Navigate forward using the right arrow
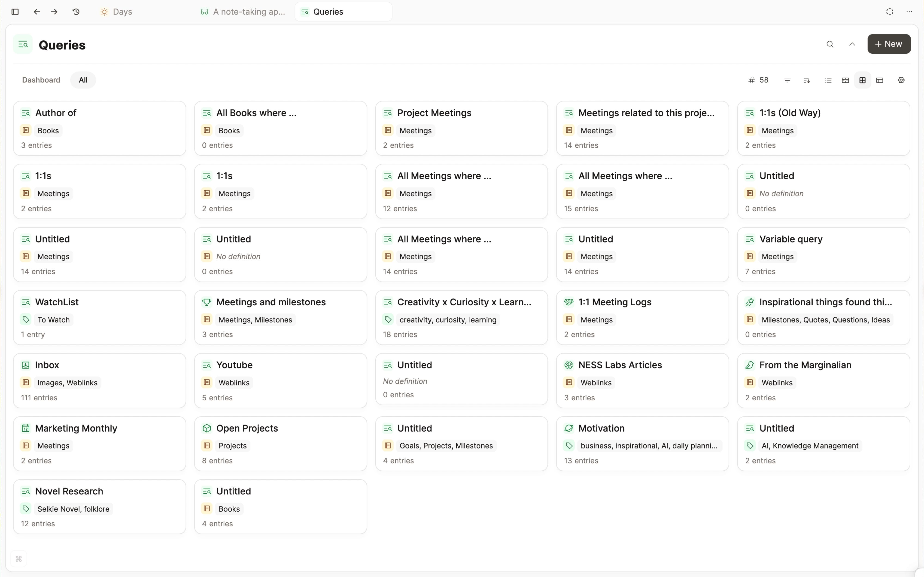The height and width of the screenshot is (577, 924). click(54, 12)
